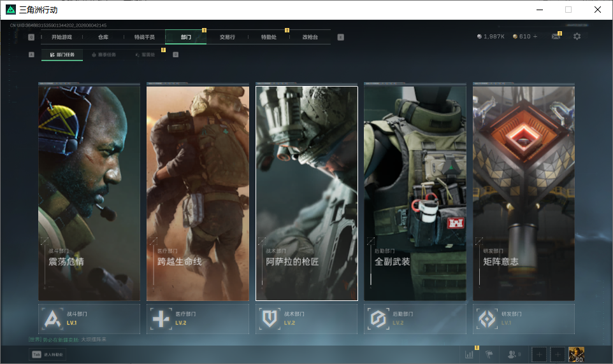Open the statistics bar chart icon
The width and height of the screenshot is (613, 364).
(x=469, y=354)
